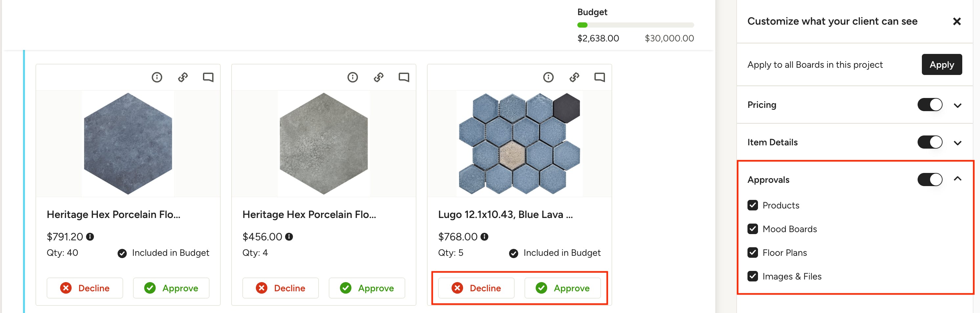Uncheck the Mood Boards checkbox
Screen dimensions: 980x313
click(752, 229)
